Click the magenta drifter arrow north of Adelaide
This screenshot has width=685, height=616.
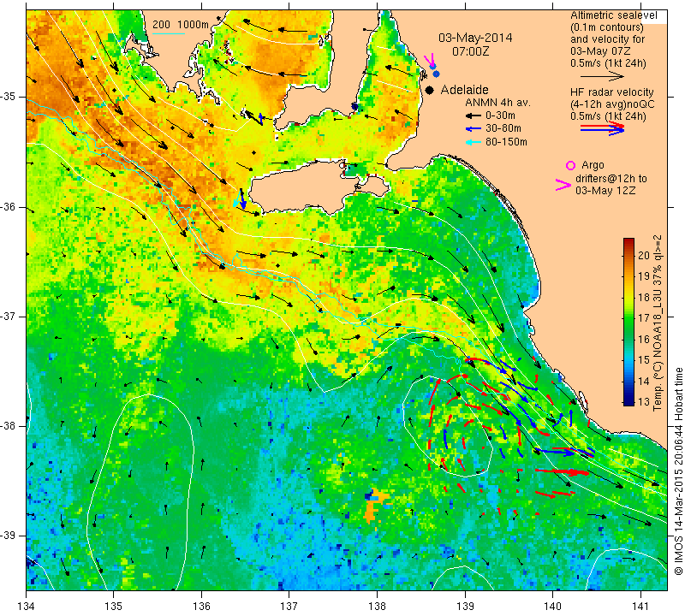click(431, 59)
